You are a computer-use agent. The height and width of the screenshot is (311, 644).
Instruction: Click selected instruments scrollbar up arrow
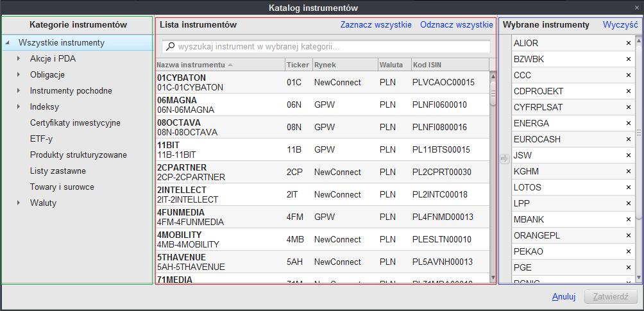pos(639,40)
